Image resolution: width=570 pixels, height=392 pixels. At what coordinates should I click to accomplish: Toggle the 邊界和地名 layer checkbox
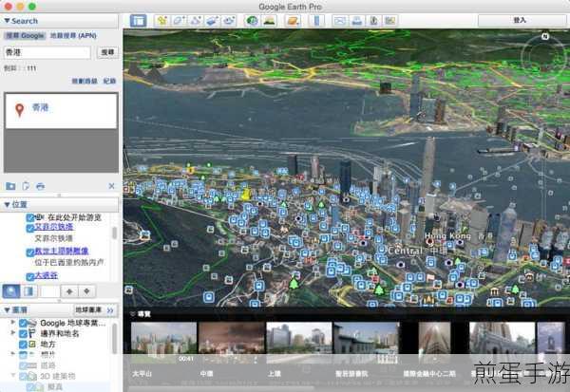23,333
